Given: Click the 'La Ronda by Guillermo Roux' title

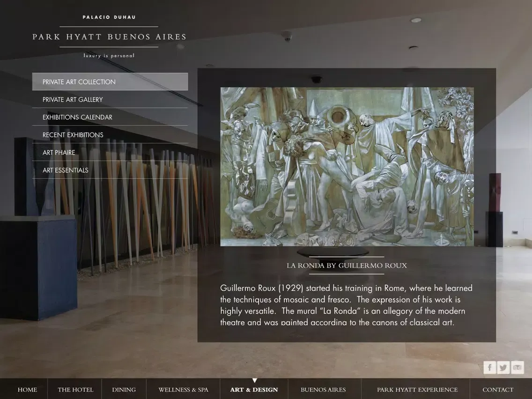Looking at the screenshot, I should [347, 266].
